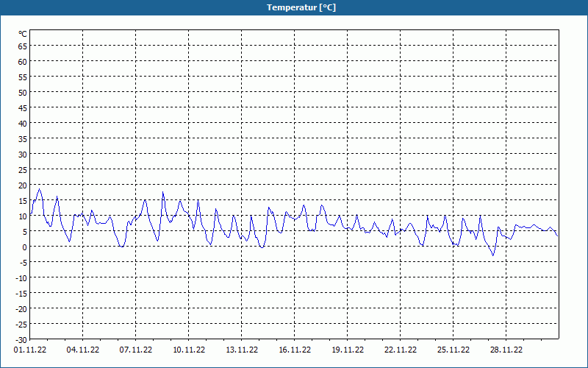Viewport: 588px width, 368px height.
Task: Click the 35 value on temperature axis
Action: [x=23, y=139]
